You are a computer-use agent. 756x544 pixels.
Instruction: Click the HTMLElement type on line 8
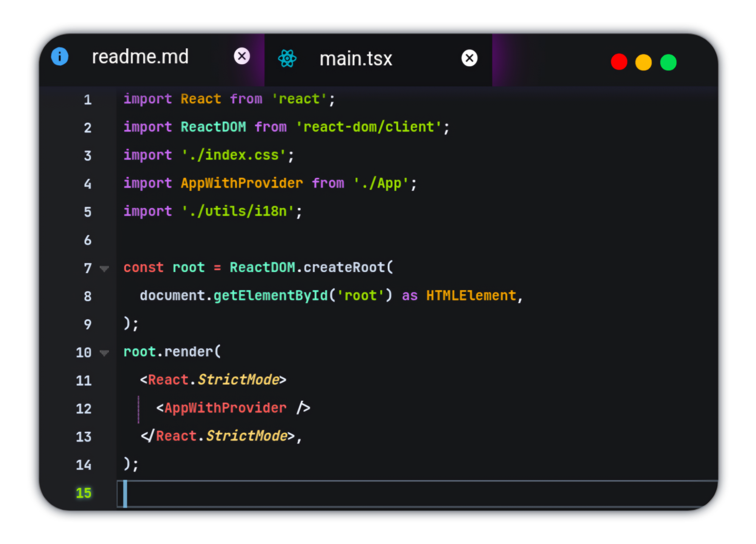(471, 295)
